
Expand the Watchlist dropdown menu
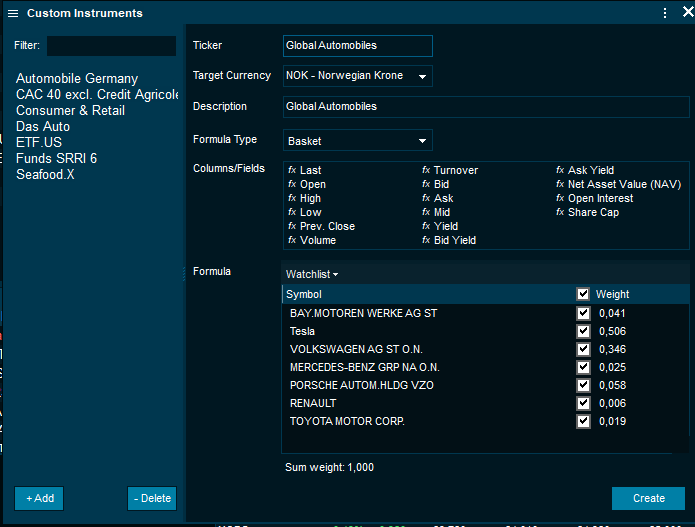tap(312, 274)
